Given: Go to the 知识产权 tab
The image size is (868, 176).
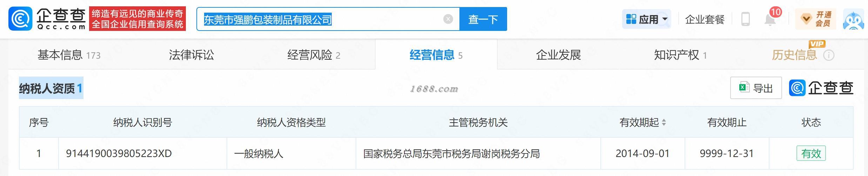Looking at the screenshot, I should click(x=680, y=55).
